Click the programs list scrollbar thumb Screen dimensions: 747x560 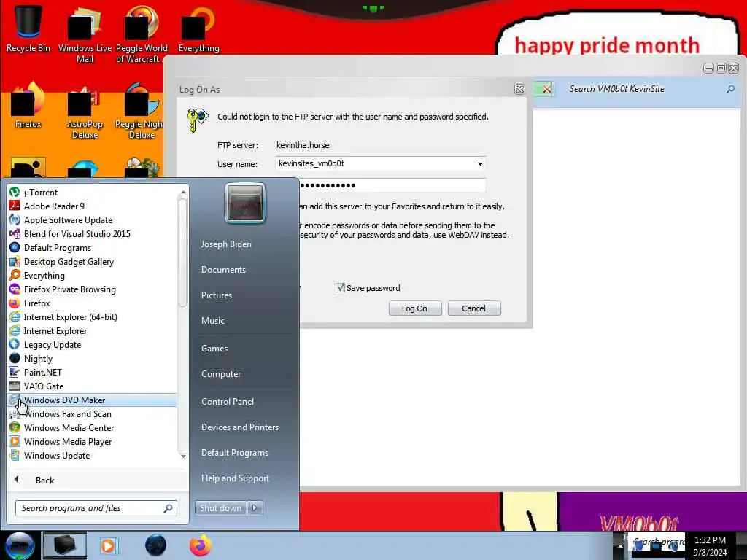pyautogui.click(x=182, y=252)
